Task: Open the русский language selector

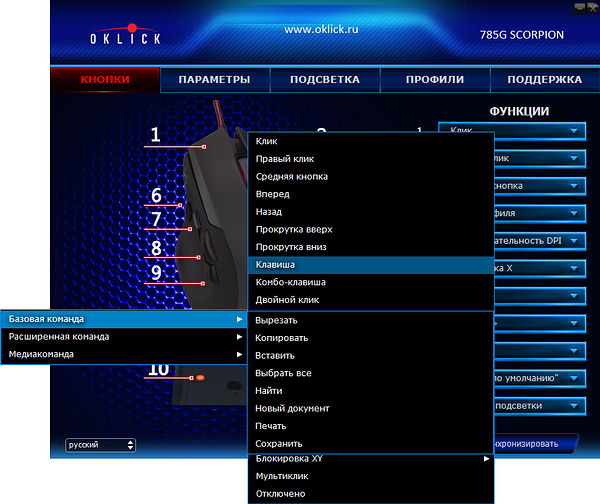Action: 100,444
